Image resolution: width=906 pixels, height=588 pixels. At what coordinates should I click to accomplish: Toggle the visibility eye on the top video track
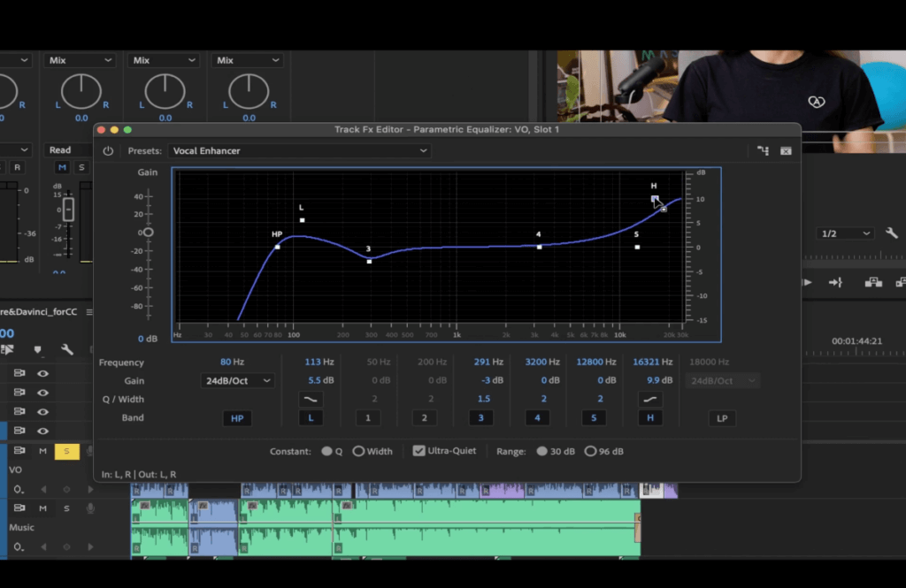[43, 373]
